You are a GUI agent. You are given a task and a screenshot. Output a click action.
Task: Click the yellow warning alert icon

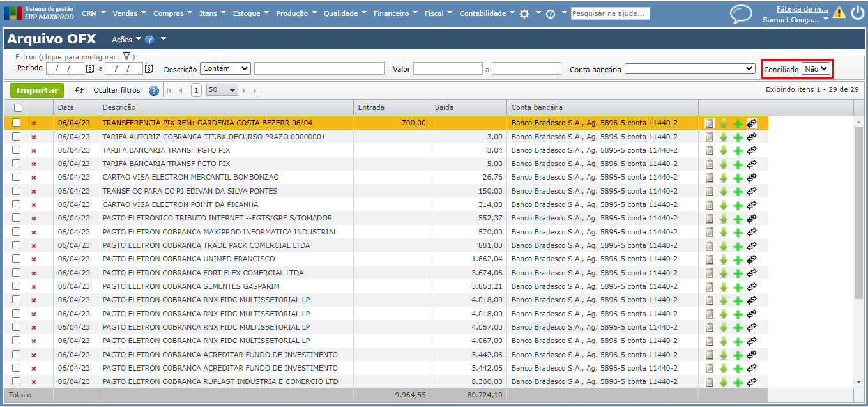coord(839,13)
